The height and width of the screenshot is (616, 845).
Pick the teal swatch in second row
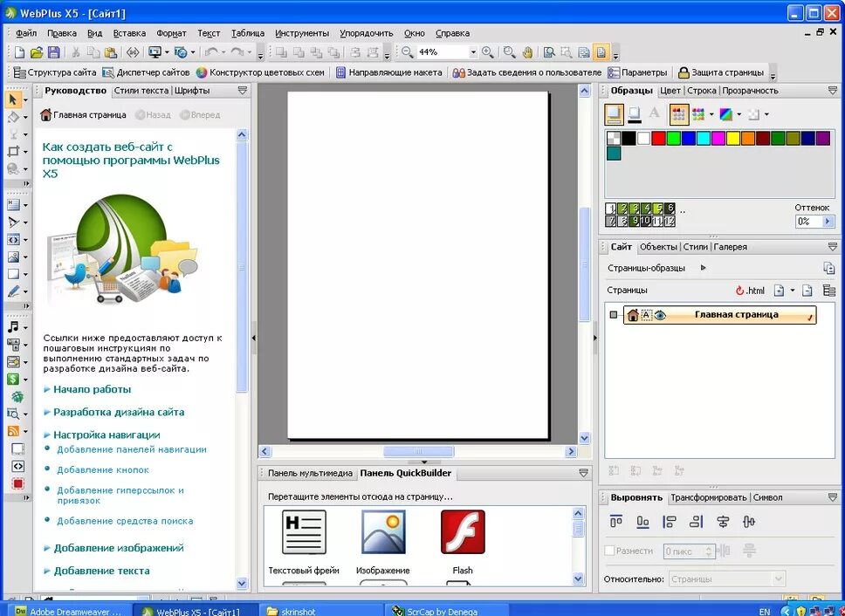click(614, 154)
